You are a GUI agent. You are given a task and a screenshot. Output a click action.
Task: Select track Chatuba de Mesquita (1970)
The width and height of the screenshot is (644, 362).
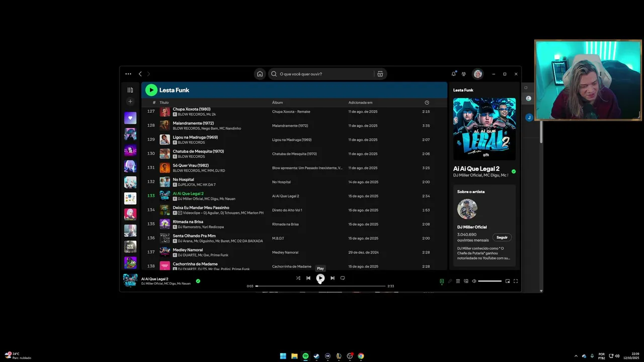294,153
